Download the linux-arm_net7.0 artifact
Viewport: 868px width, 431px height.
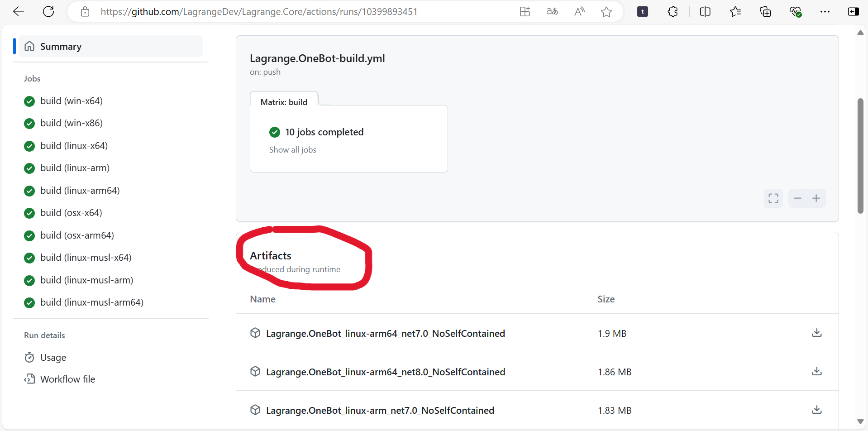click(816, 410)
